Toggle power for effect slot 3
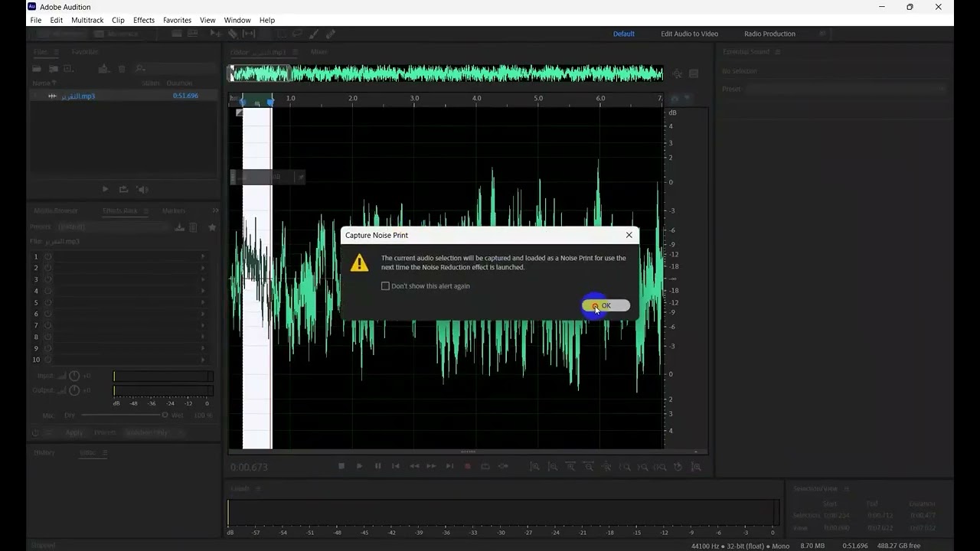 pyautogui.click(x=47, y=279)
